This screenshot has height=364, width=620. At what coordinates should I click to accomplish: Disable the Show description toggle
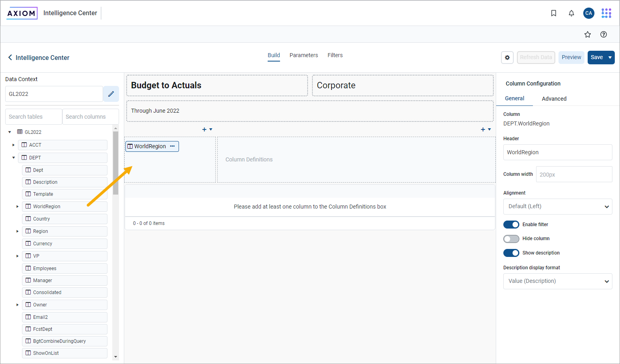(x=511, y=253)
